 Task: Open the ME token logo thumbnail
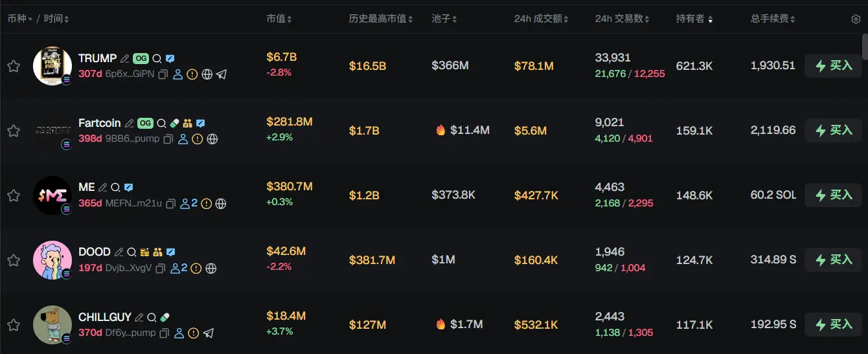[52, 195]
